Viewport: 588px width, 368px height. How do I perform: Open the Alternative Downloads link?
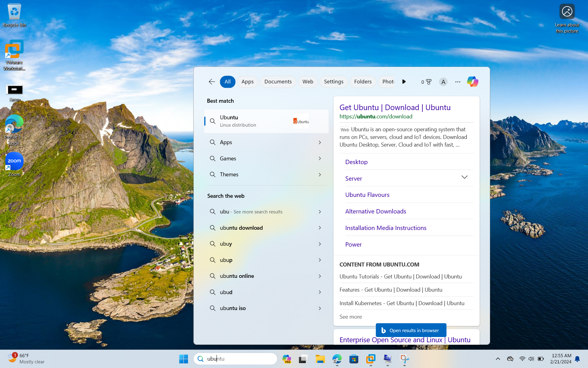click(x=375, y=211)
